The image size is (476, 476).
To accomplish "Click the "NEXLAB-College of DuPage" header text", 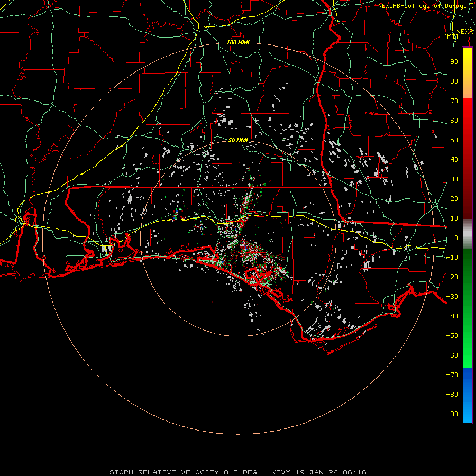I will (423, 6).
